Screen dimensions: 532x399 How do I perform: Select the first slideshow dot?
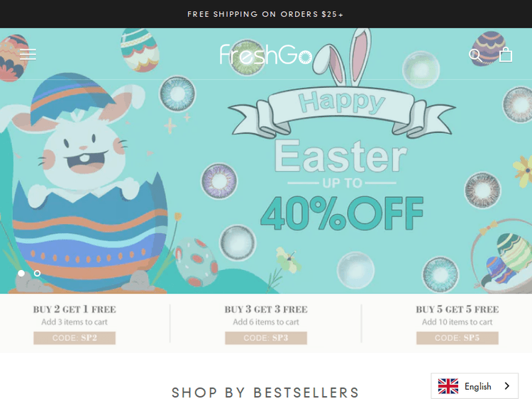pyautogui.click(x=21, y=274)
